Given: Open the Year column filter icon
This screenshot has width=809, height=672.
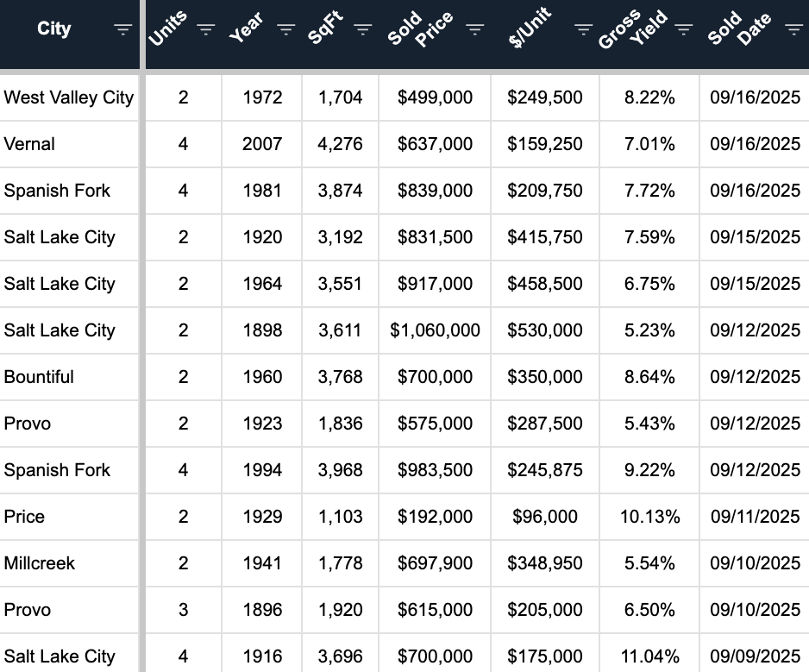Looking at the screenshot, I should 285,29.
